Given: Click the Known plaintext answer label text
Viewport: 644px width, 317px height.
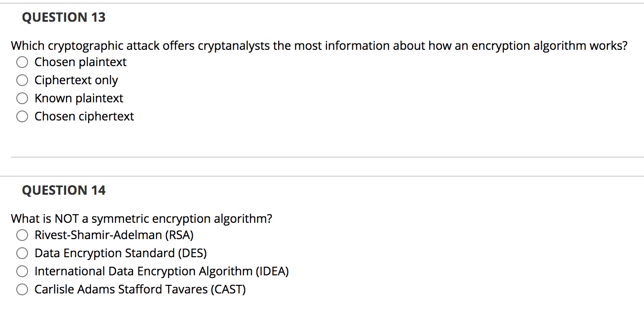Looking at the screenshot, I should [78, 98].
